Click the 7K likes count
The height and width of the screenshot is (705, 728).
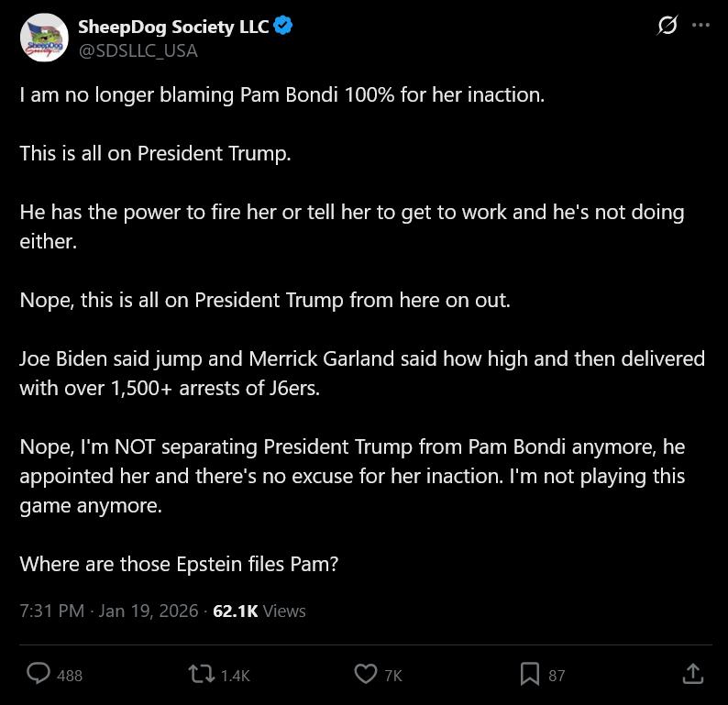pos(393,676)
